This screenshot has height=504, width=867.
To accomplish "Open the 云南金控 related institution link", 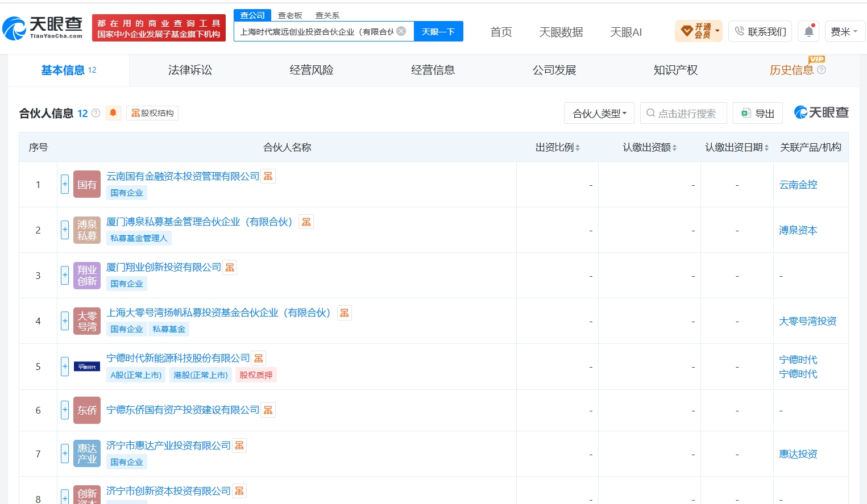I will 798,185.
